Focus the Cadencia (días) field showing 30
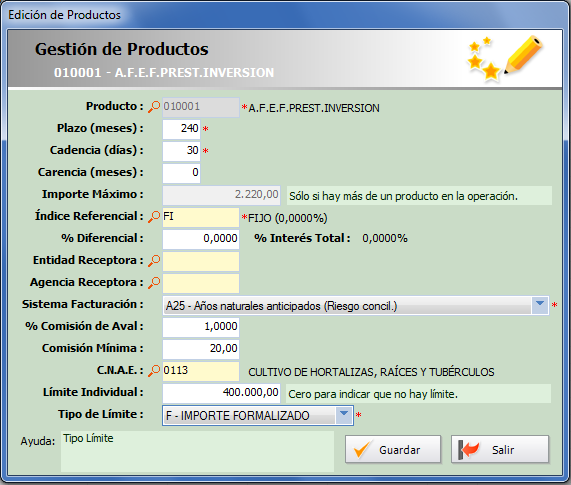This screenshot has width=571, height=485. [x=181, y=151]
